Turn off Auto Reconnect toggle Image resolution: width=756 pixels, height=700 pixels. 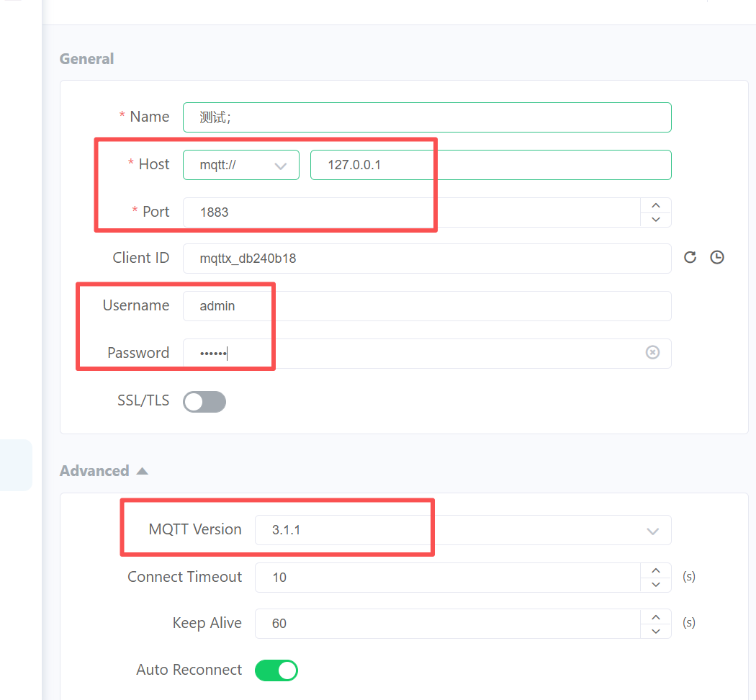pyautogui.click(x=276, y=670)
